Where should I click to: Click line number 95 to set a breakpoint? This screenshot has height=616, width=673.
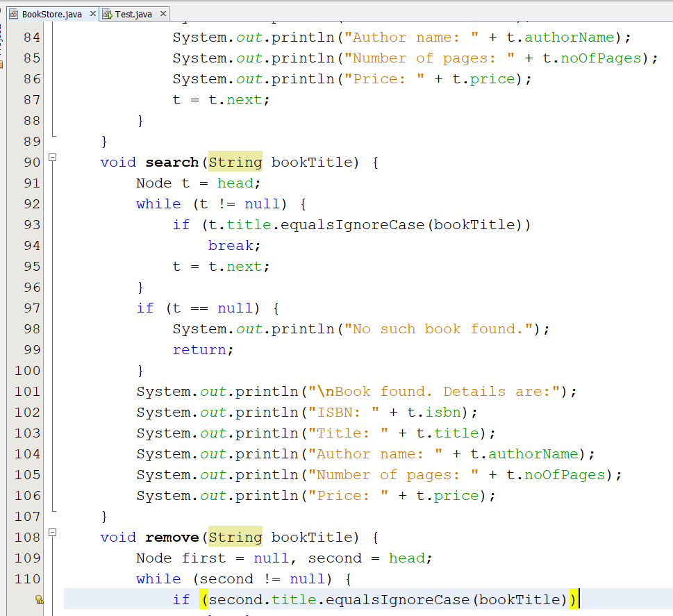tap(31, 266)
